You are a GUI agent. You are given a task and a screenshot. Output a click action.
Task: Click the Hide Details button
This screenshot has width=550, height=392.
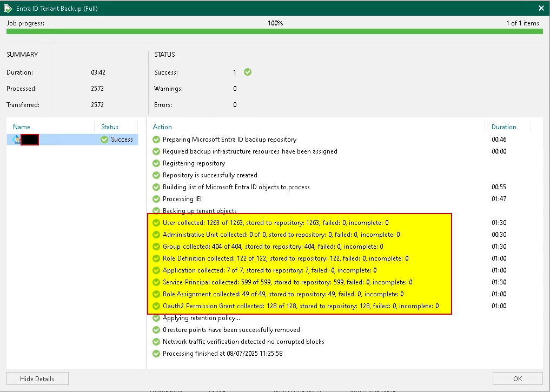click(x=37, y=378)
